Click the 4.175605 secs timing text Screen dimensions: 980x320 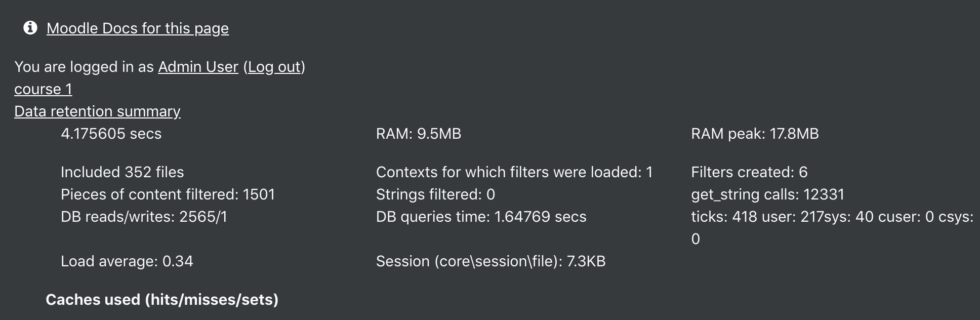tap(111, 134)
